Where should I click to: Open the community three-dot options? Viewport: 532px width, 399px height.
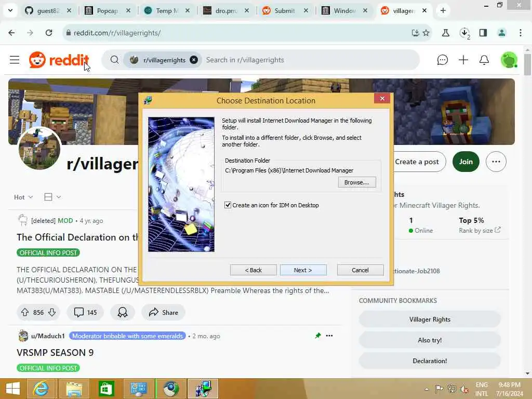click(x=496, y=162)
